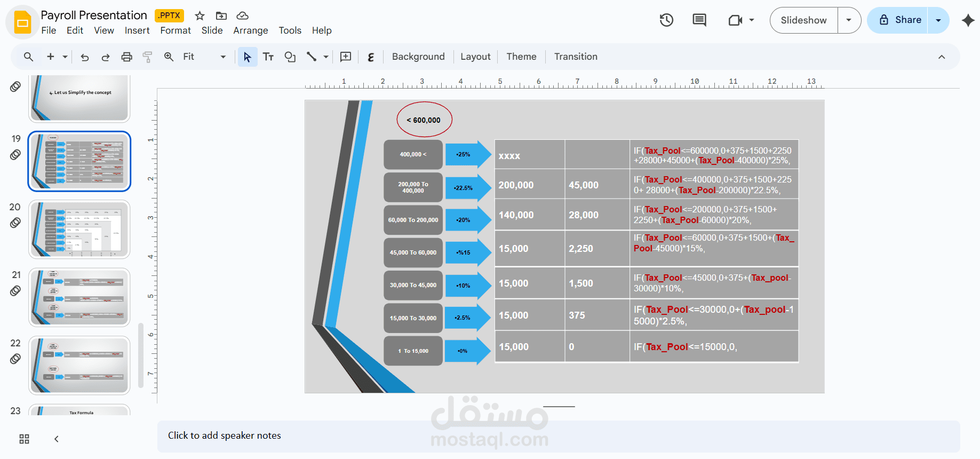Redo the last action
The height and width of the screenshot is (459, 980).
coord(106,57)
